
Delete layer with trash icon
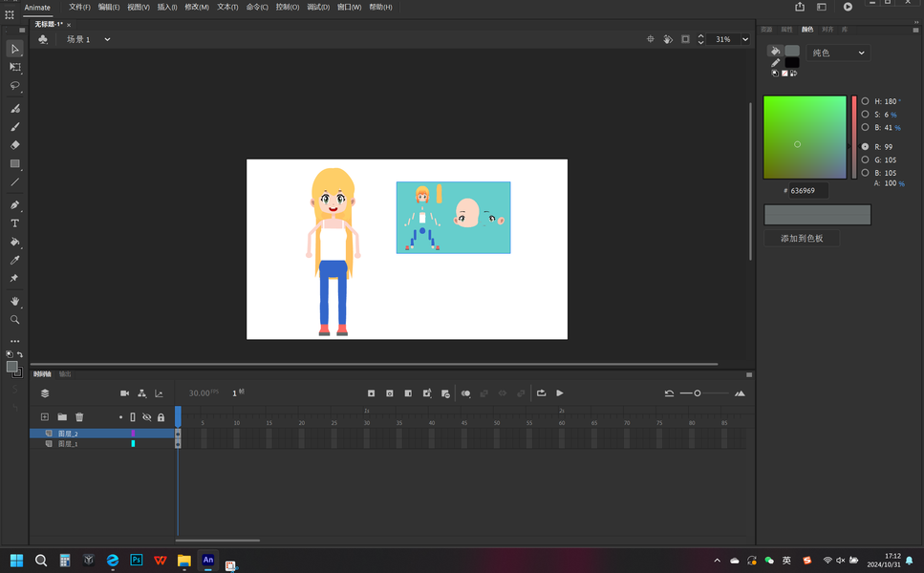(x=79, y=417)
